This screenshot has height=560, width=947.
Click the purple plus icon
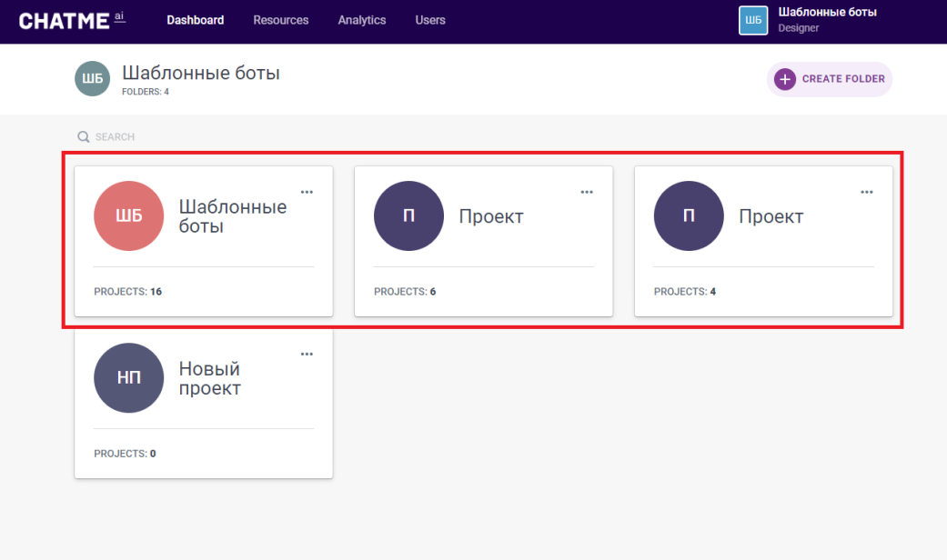[x=784, y=79]
